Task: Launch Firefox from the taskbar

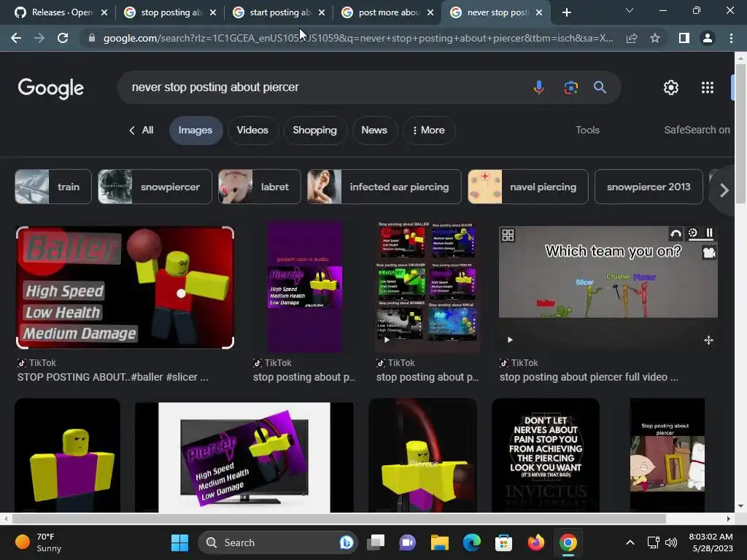Action: [x=536, y=542]
